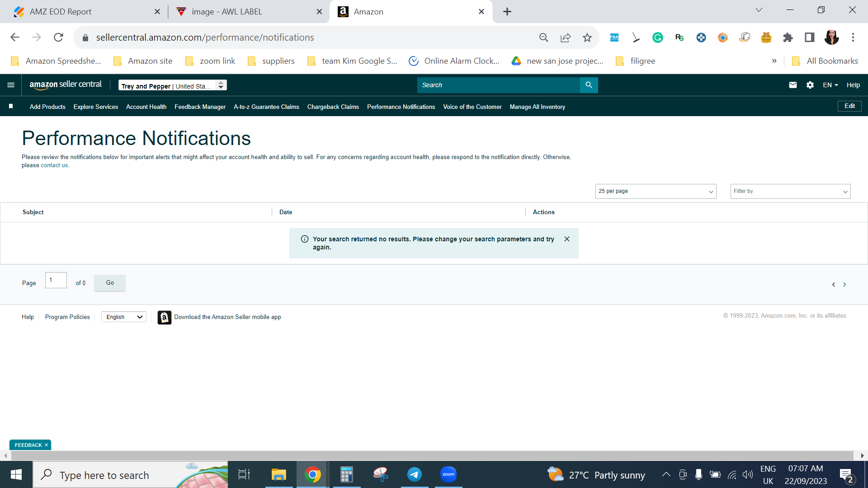Open tab search dropdown arrow

[x=759, y=10]
